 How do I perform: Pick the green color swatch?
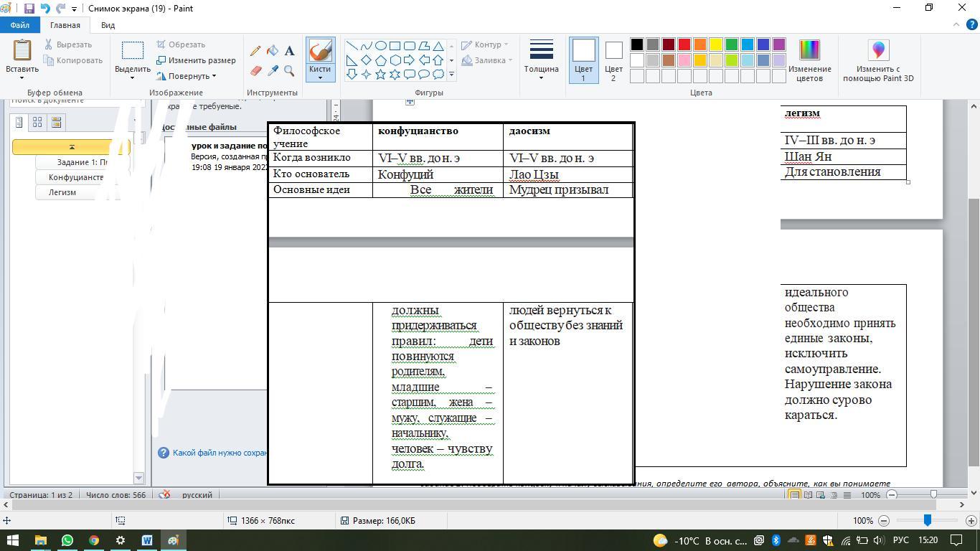[732, 44]
